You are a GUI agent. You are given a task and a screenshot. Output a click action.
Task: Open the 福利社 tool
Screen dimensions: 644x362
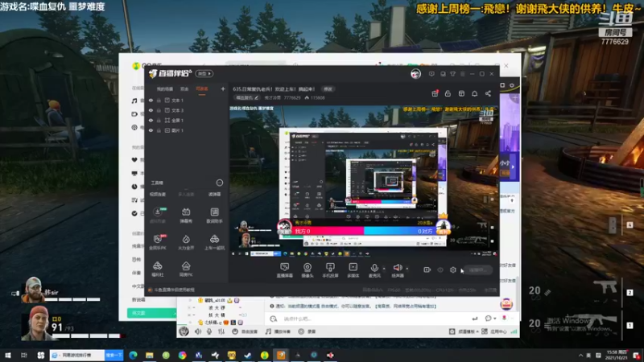(158, 269)
